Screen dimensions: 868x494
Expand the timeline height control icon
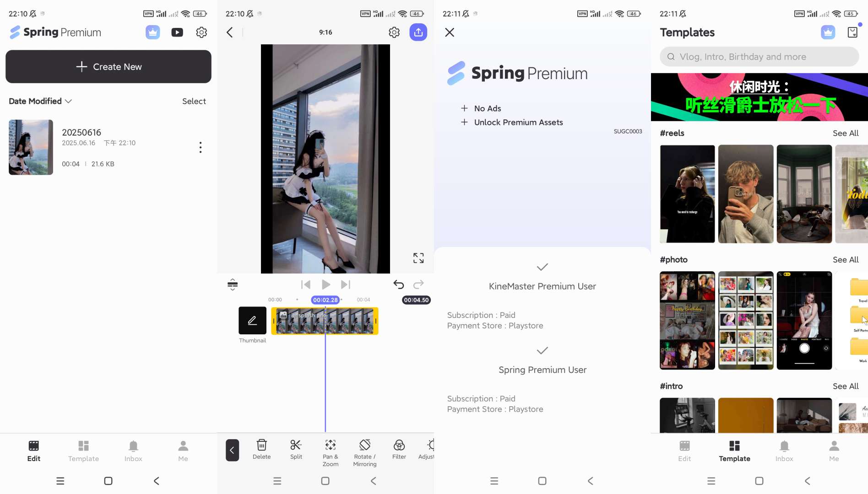pyautogui.click(x=233, y=285)
